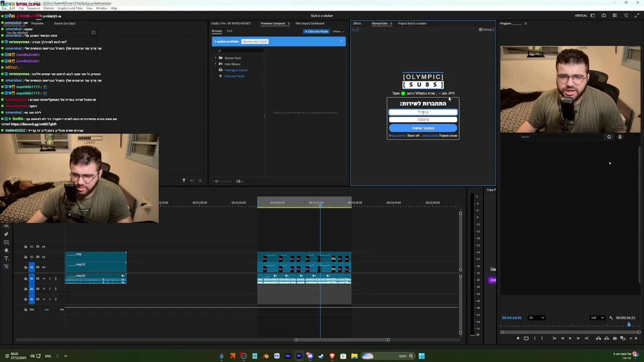Click the Discover Packs link in sidebar
The width and height of the screenshot is (644, 362).
click(234, 76)
